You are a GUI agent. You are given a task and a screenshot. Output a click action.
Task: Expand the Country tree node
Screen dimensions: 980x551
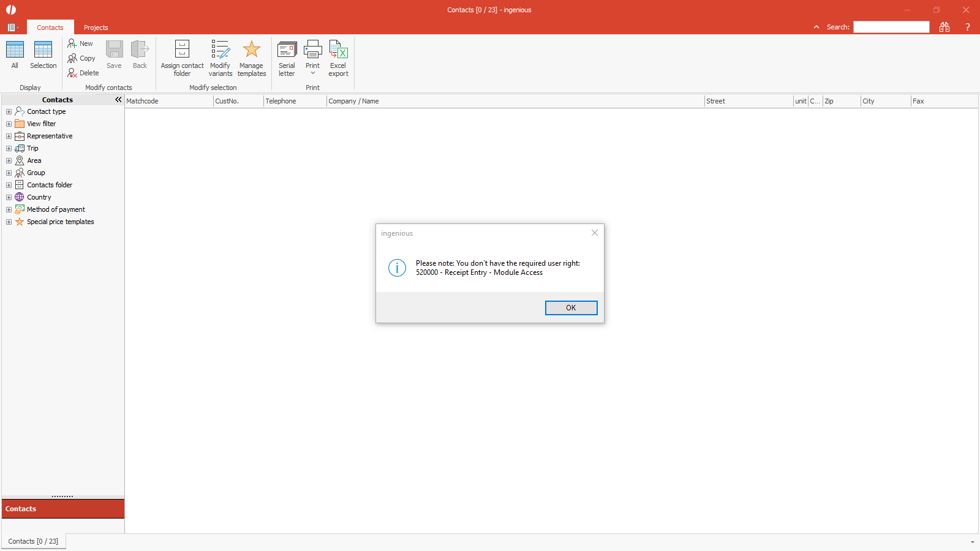[x=9, y=197]
